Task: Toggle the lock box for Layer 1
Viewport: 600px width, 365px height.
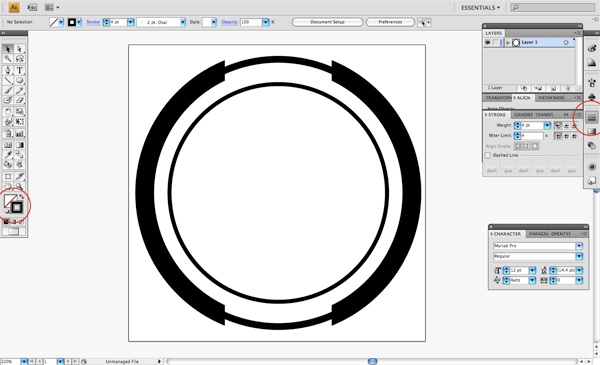Action: pos(496,42)
